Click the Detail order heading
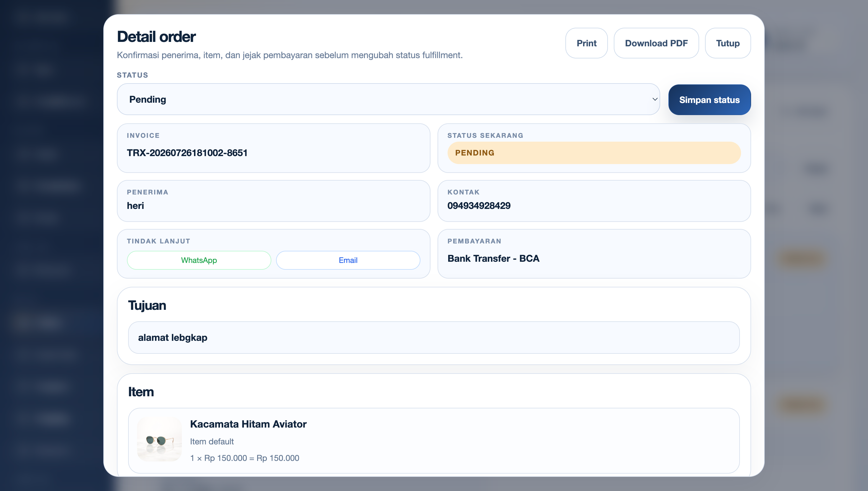Viewport: 868px width, 491px height. (x=156, y=37)
